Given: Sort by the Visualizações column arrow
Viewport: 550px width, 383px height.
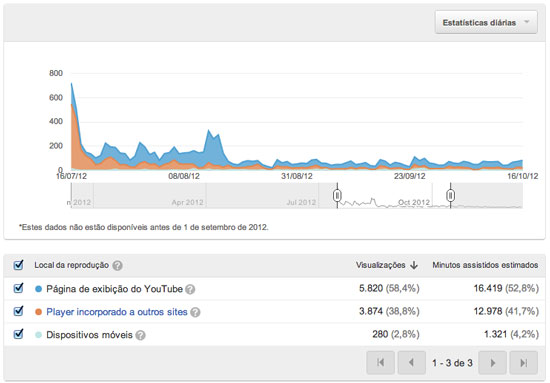Looking at the screenshot, I should (x=414, y=265).
